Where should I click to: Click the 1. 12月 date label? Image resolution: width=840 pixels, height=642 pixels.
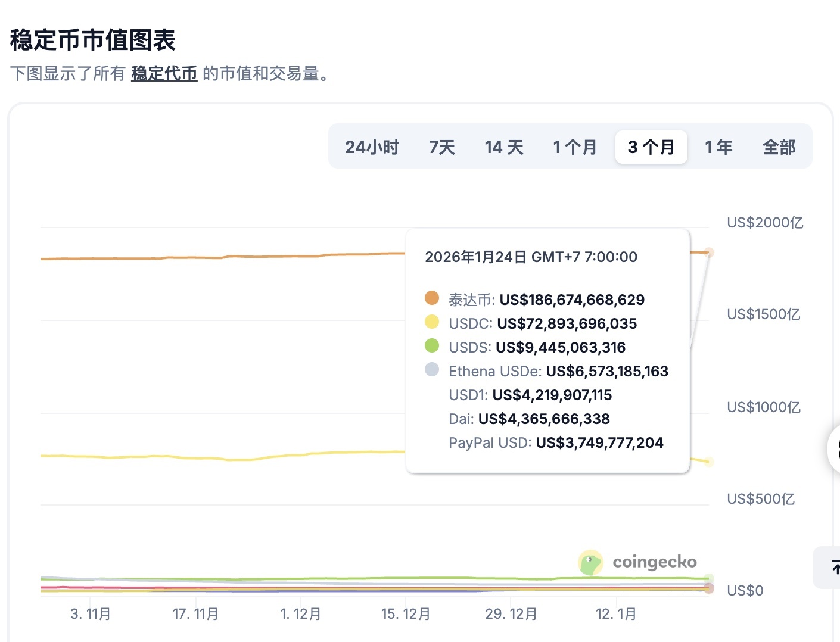coord(301,614)
